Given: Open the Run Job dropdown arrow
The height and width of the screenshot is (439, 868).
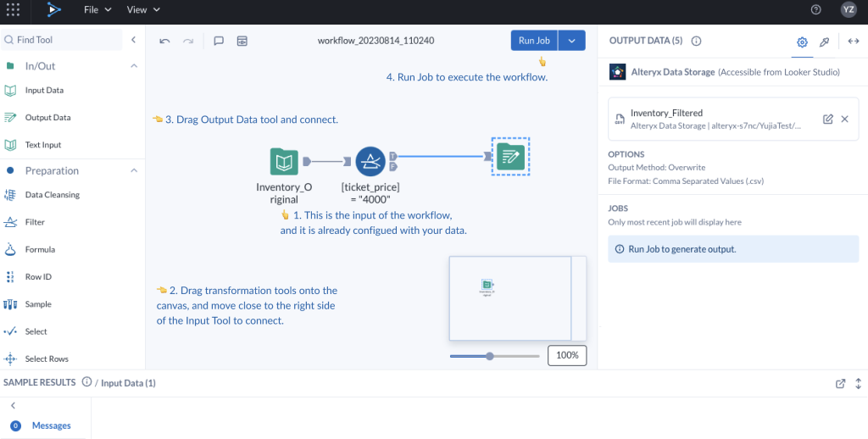Looking at the screenshot, I should click(x=572, y=41).
